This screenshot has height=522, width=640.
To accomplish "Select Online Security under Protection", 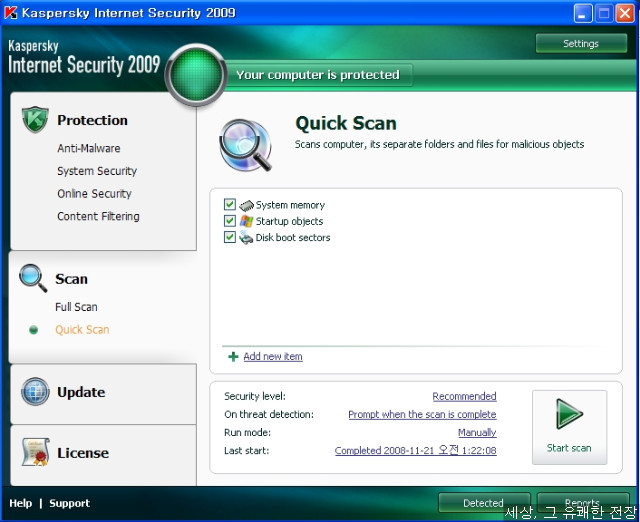I will click(94, 193).
